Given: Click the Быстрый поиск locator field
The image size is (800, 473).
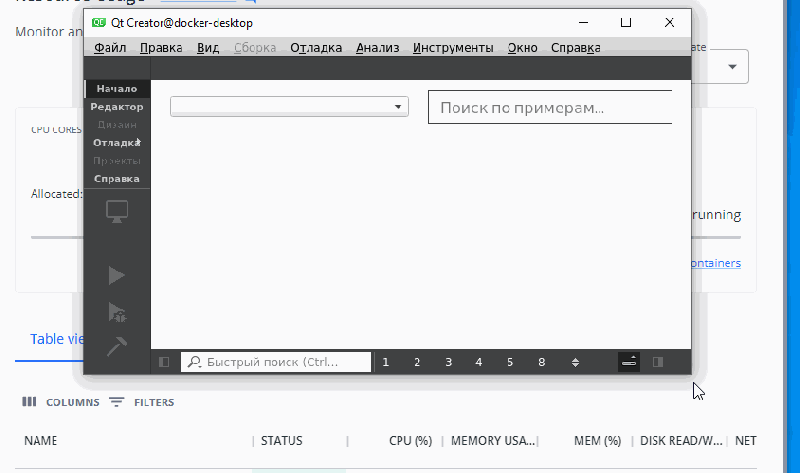Looking at the screenshot, I should click(x=276, y=362).
